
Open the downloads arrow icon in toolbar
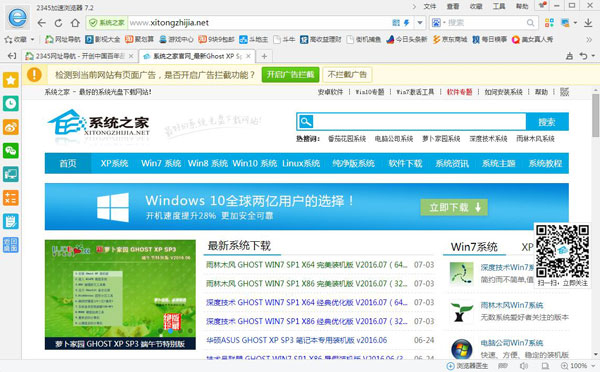point(588,23)
